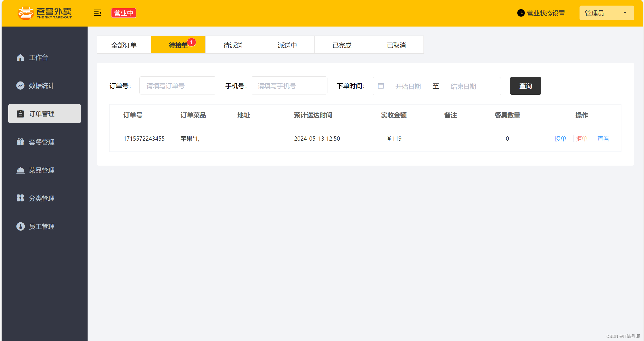Viewport: 644px width, 341px height.
Task: Click the clock icon beside 营业状态设置
Action: 521,13
